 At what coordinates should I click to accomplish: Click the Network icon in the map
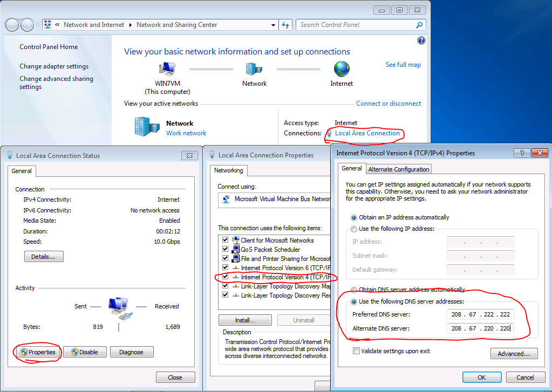click(254, 69)
